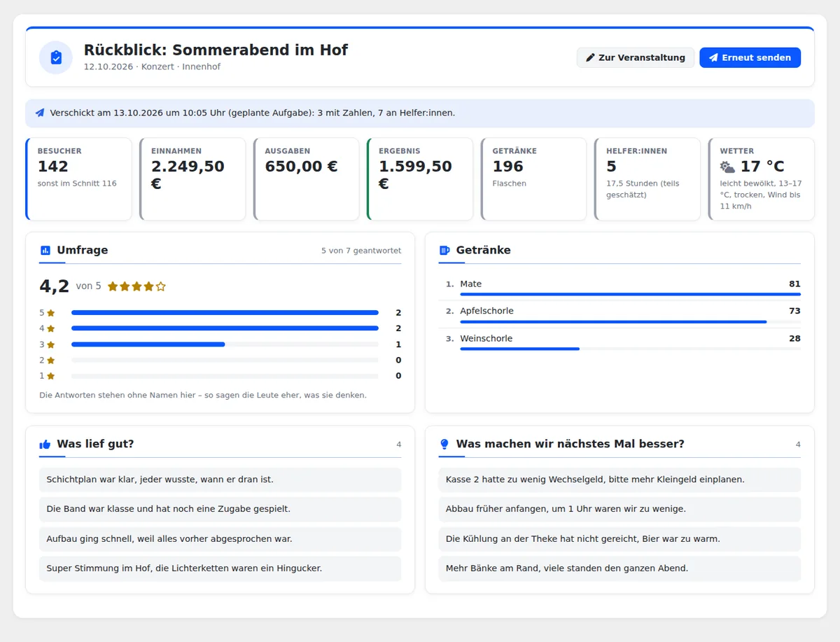840x642 pixels.
Task: Click the bar chart icon next to Umfrage
Action: point(45,250)
